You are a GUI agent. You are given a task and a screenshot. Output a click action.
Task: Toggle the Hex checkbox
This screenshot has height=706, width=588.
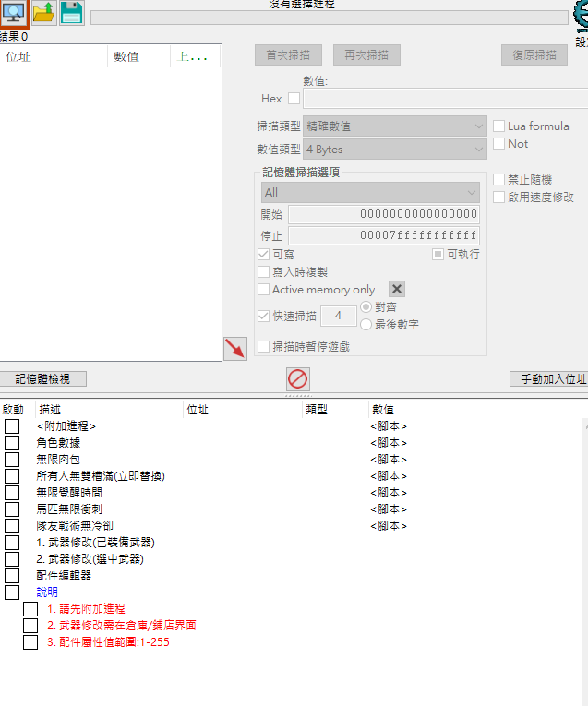tap(294, 98)
